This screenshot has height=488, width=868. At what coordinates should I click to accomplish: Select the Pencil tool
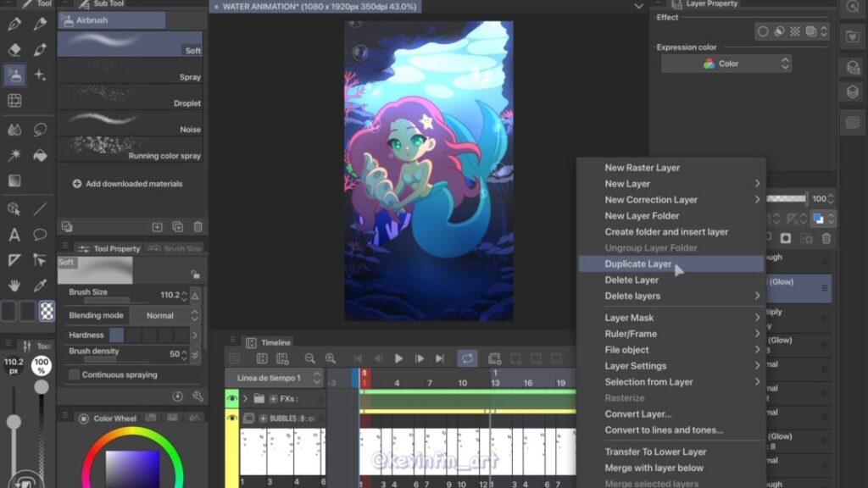point(40,23)
